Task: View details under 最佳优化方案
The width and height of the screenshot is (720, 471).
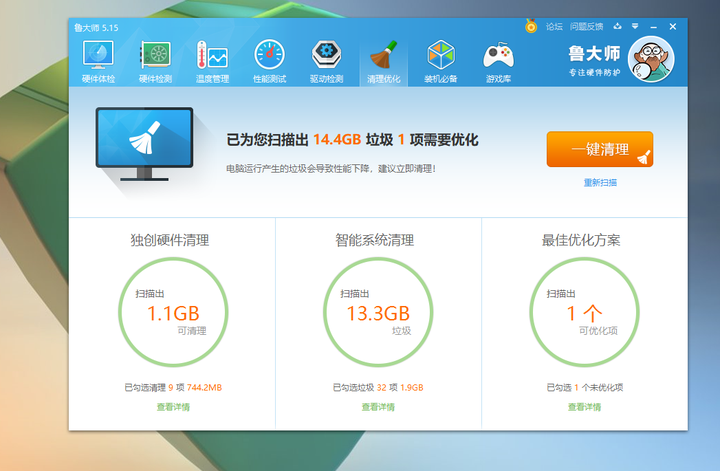Action: 584,407
